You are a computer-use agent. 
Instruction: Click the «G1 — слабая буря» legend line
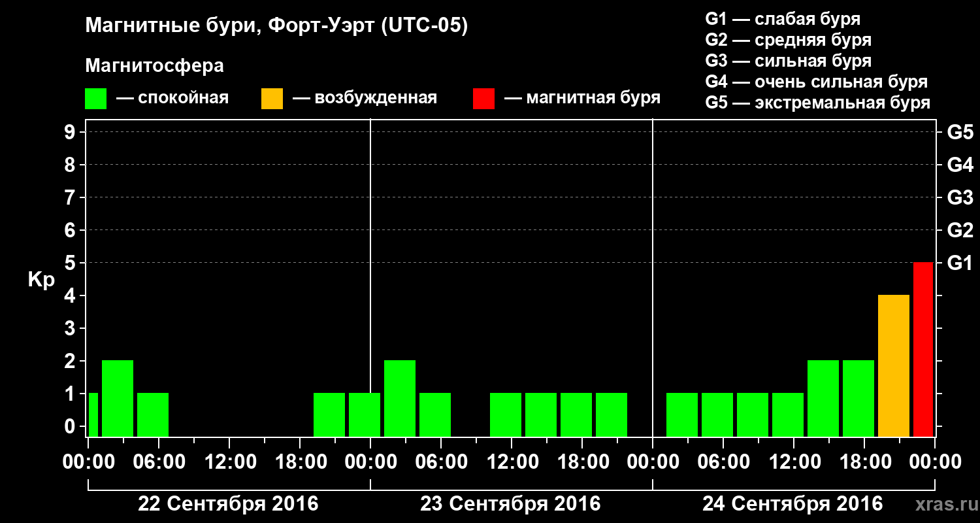tap(783, 19)
